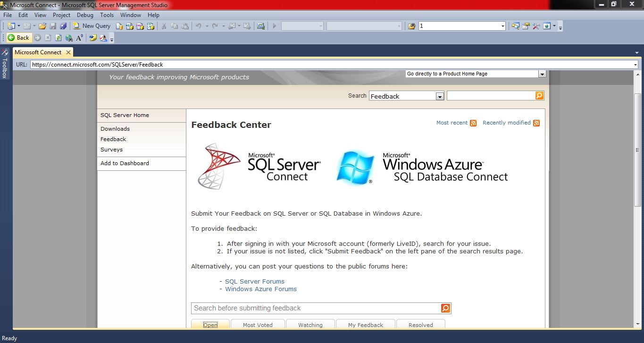Click the Web Search globe icon
This screenshot has width=644, height=343.
coord(69,38)
